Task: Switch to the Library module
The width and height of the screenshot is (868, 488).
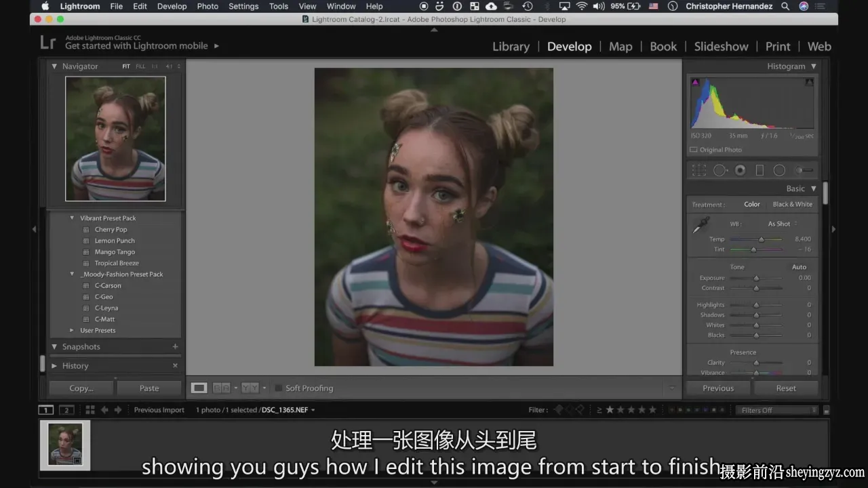Action: (x=511, y=47)
